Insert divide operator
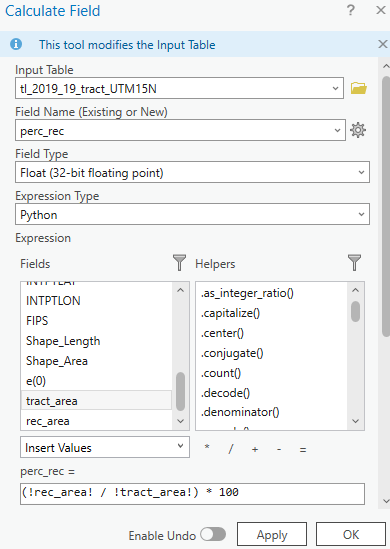 point(231,449)
